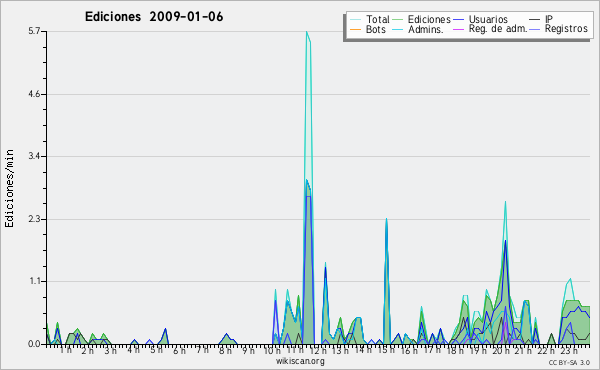The width and height of the screenshot is (600, 370).
Task: Click the Usuarios legend label
Action: coord(488,20)
